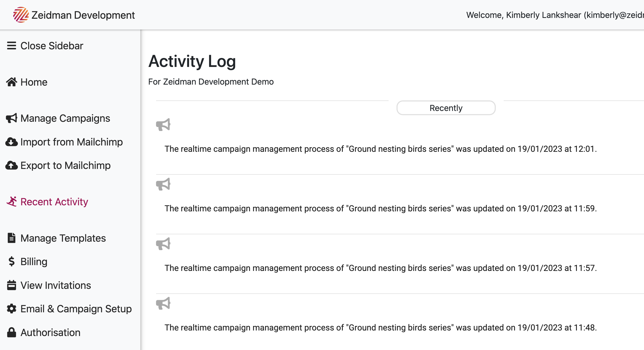Click the house icon next to Home
The width and height of the screenshot is (644, 350).
click(x=12, y=82)
